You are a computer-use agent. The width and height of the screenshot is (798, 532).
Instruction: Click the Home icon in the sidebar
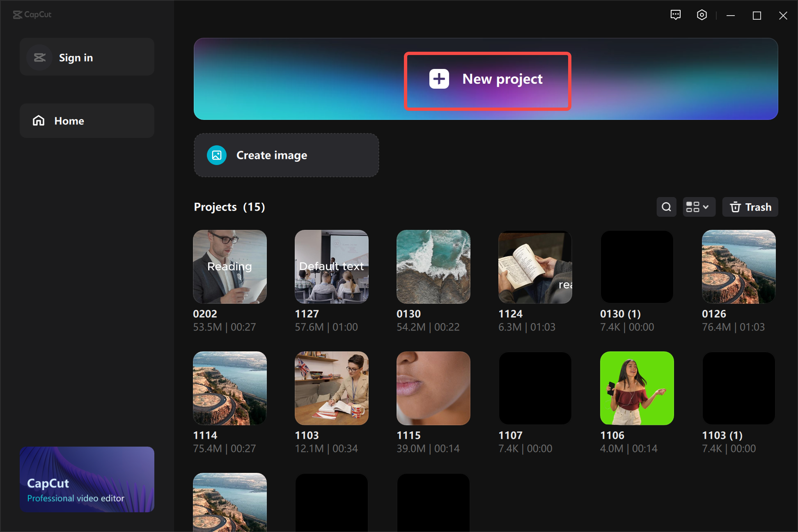[x=38, y=120]
